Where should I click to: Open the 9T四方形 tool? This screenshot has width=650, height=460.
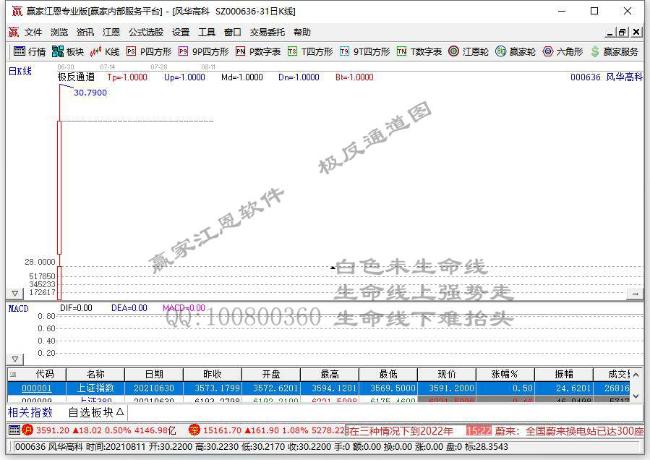click(x=365, y=51)
